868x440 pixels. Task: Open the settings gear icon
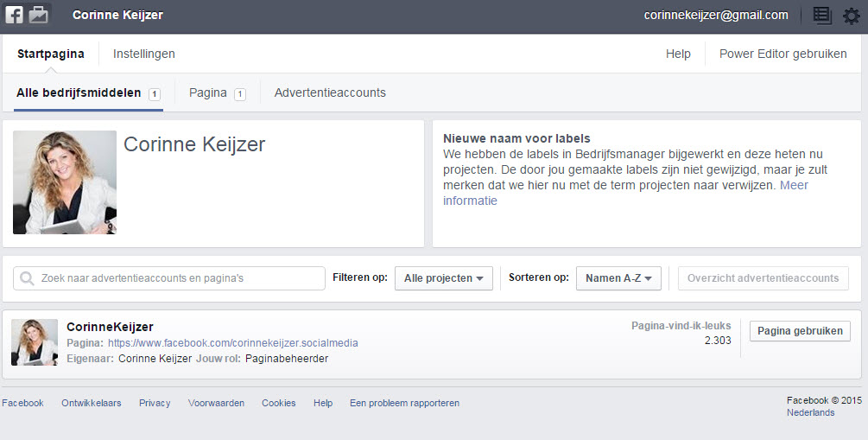click(x=852, y=16)
